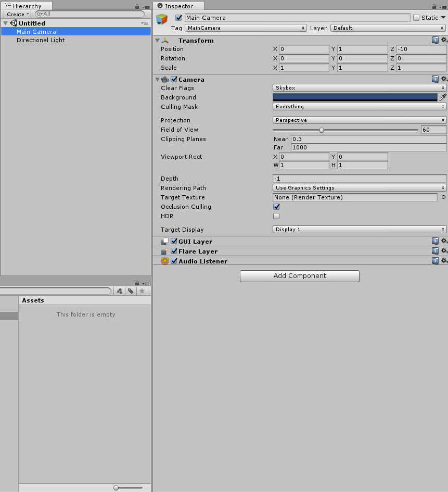Click the Background color swatch

pyautogui.click(x=355, y=97)
